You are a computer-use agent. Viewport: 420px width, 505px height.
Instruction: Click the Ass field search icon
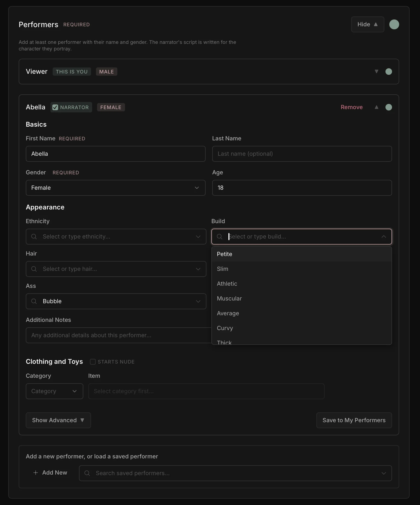click(x=34, y=301)
